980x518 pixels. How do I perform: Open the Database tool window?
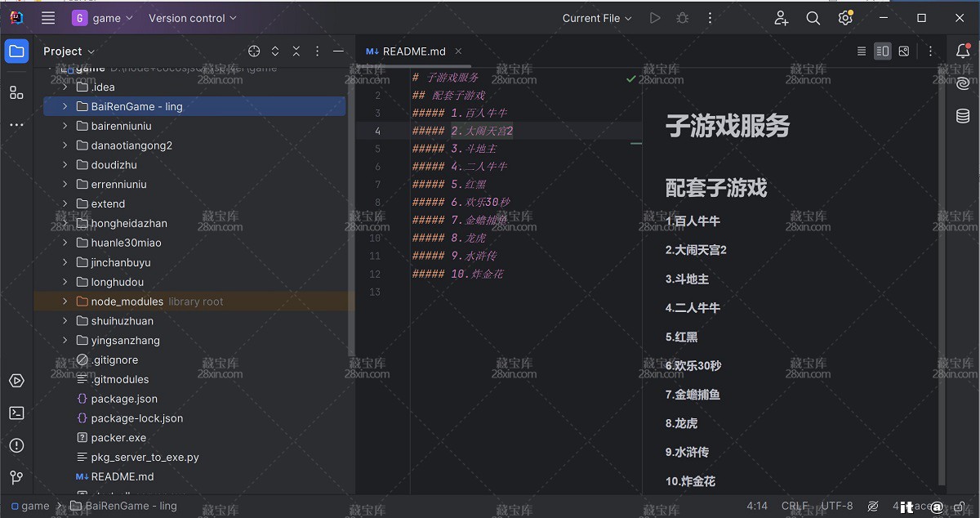(x=963, y=116)
